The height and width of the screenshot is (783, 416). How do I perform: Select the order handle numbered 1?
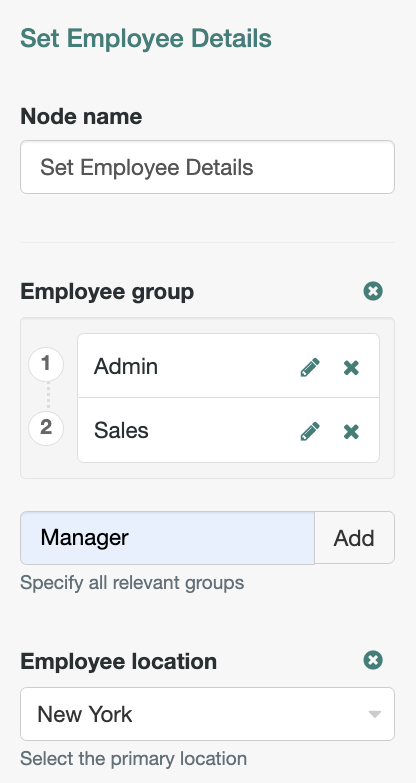(x=46, y=364)
